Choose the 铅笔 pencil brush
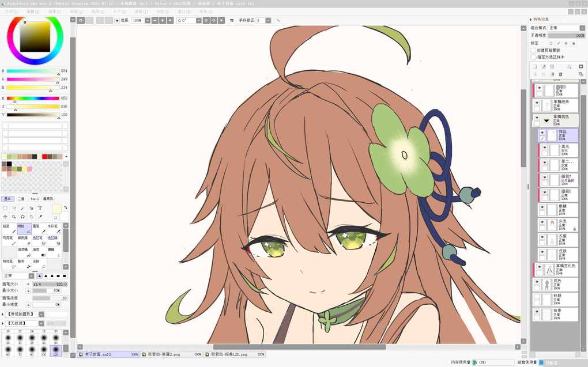588x367 pixels. (9, 229)
